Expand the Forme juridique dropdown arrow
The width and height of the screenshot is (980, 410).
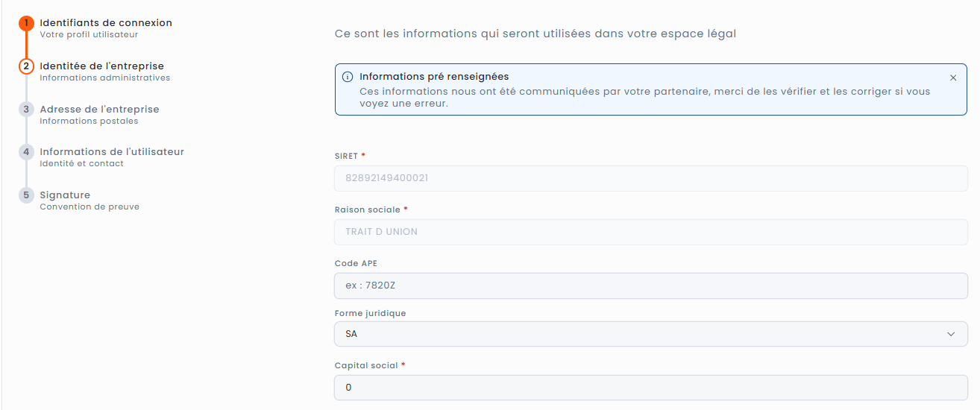951,334
